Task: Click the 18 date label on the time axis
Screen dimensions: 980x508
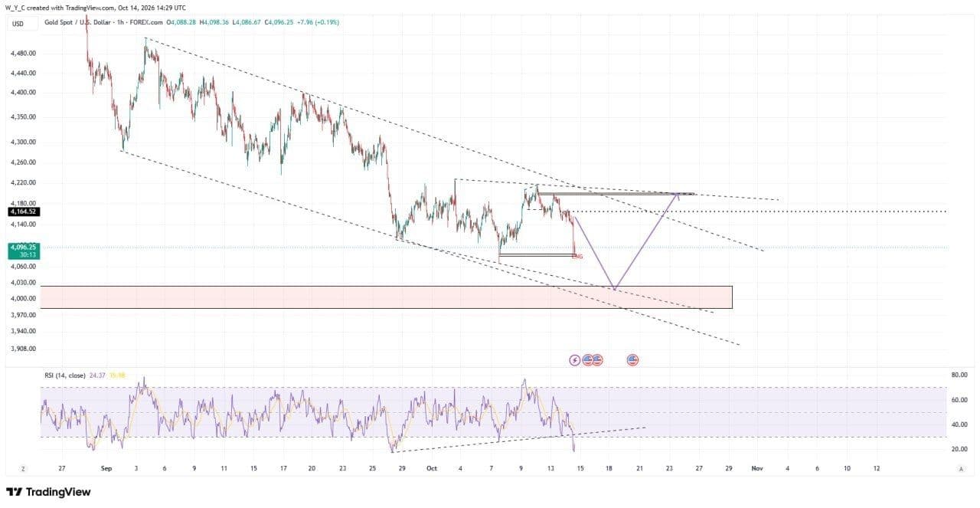Action: click(x=609, y=468)
